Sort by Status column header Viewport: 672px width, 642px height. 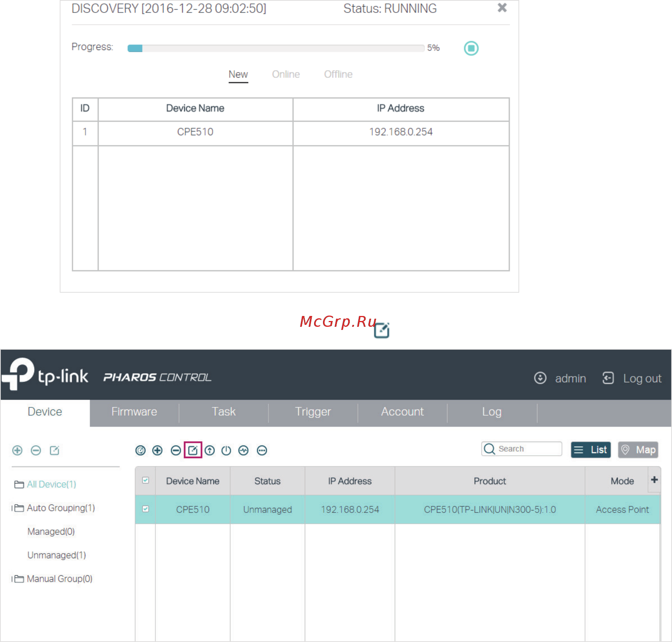click(x=268, y=481)
